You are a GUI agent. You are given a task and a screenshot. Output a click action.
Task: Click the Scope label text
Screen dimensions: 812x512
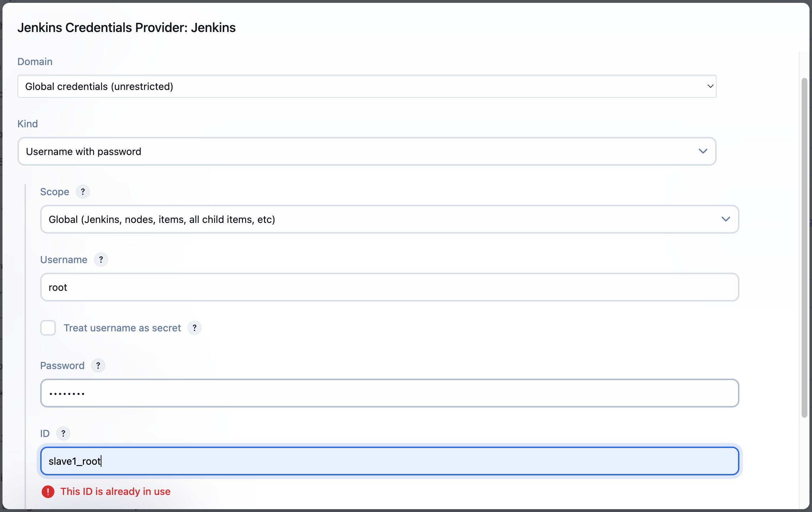(x=55, y=192)
